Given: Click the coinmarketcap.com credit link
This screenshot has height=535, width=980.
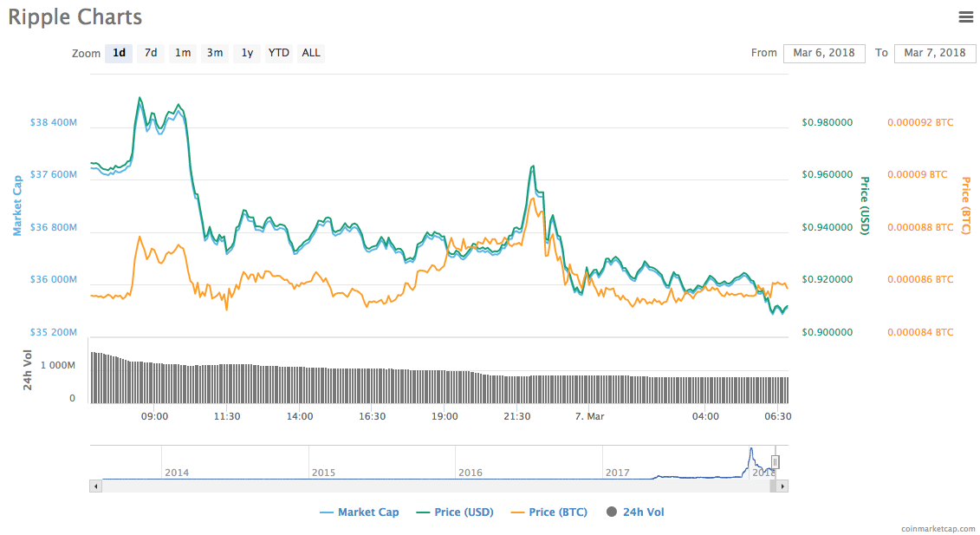Looking at the screenshot, I should point(938,529).
